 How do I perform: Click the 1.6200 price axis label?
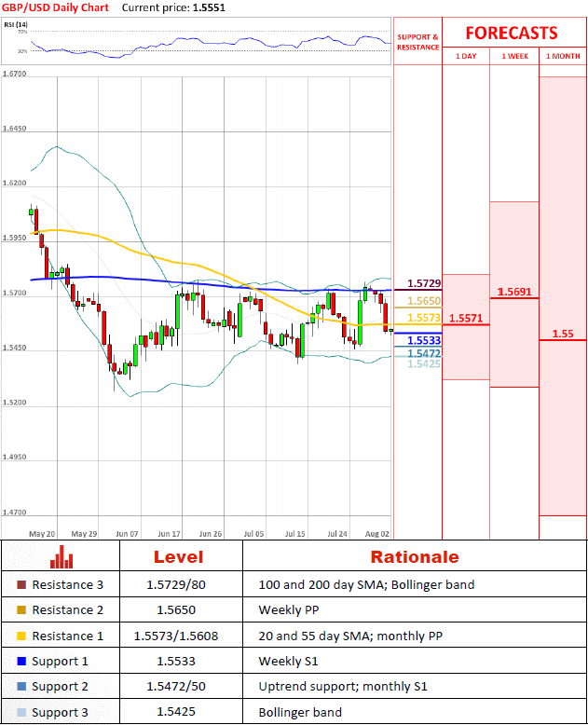pos(14,183)
